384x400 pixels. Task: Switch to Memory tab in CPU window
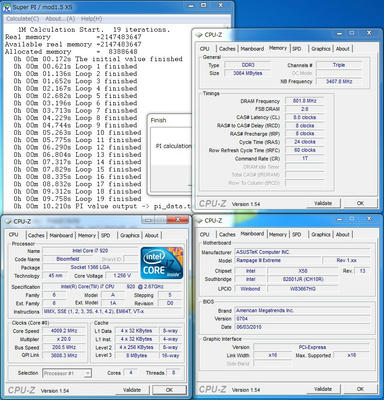point(87,235)
